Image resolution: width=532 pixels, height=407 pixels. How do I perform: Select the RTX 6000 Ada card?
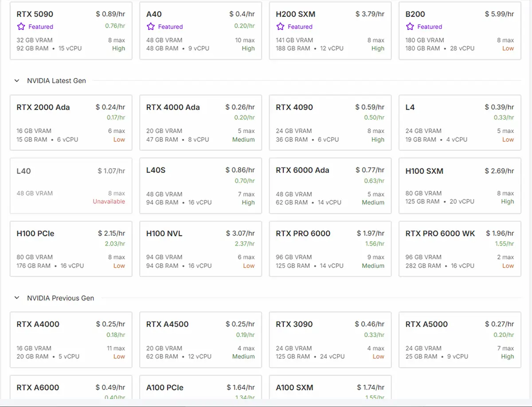(330, 186)
